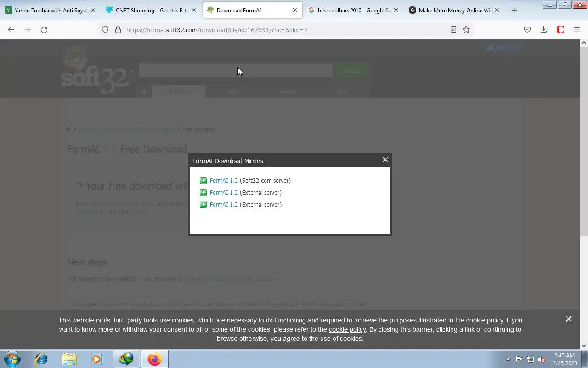Image resolution: width=588 pixels, height=368 pixels.
Task: Click the address bar URL
Action: 217,30
